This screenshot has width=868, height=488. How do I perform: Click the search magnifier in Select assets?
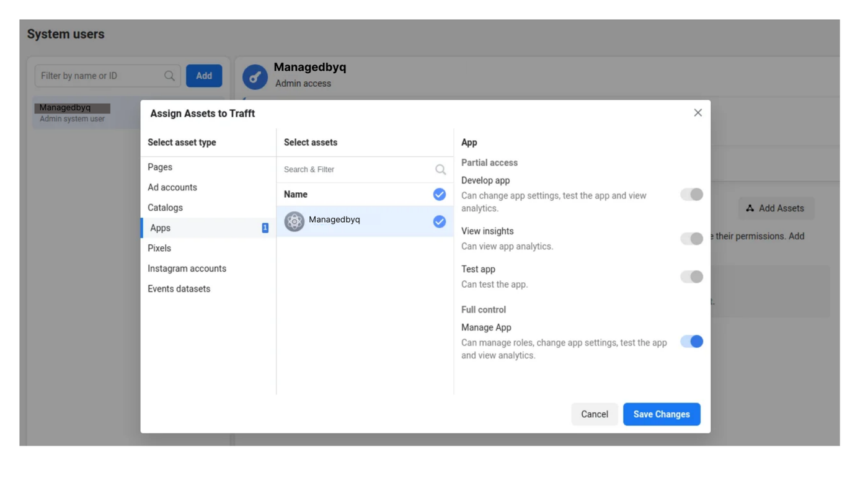pos(440,169)
